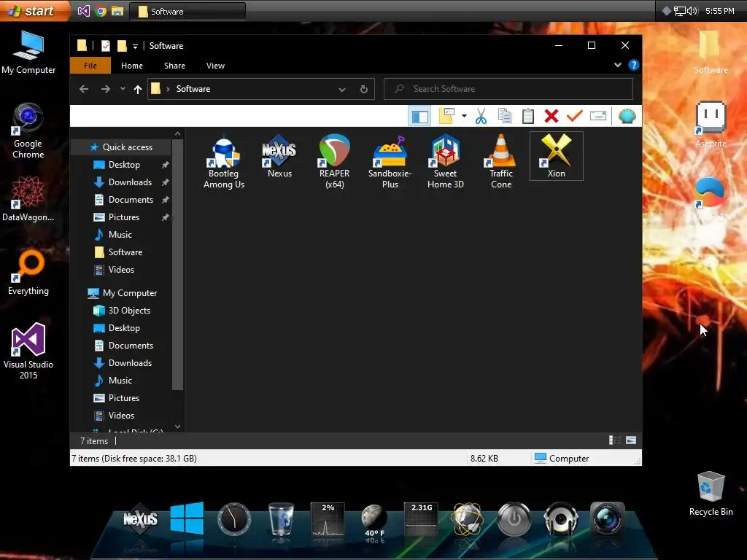Open Pictures under My Computer
Image resolution: width=747 pixels, height=560 pixels.
(x=124, y=398)
